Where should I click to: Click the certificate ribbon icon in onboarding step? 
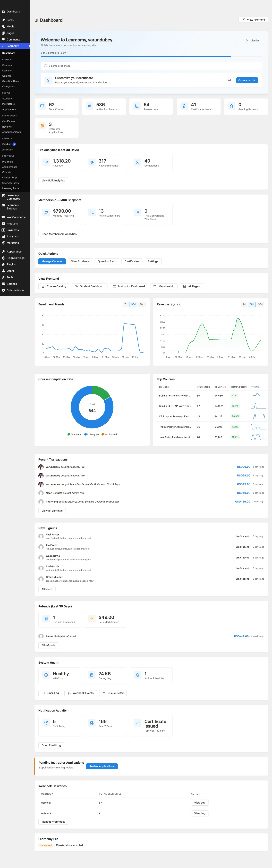tap(48, 80)
